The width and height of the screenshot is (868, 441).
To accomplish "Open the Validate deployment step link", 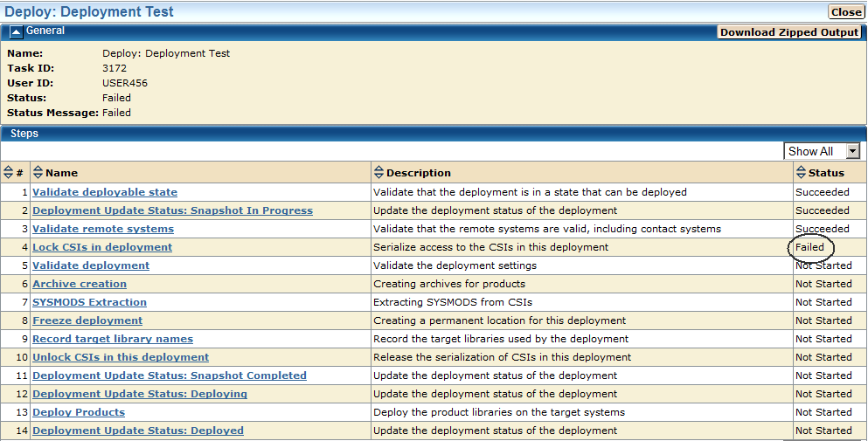I will coord(91,265).
